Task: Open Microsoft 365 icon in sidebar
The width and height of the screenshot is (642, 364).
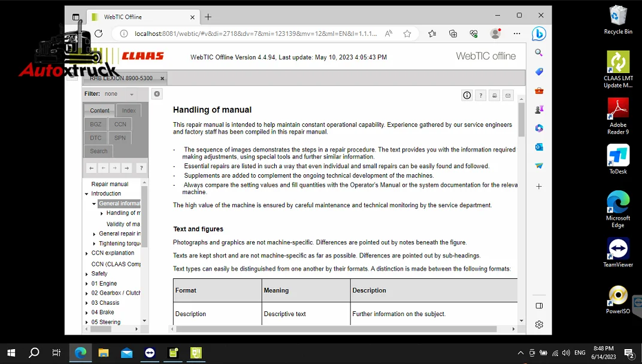Action: (539, 128)
